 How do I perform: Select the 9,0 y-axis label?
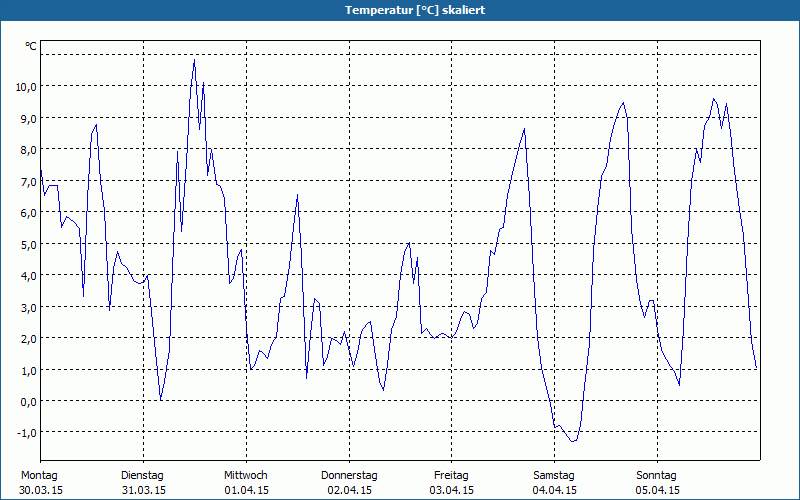click(x=26, y=118)
